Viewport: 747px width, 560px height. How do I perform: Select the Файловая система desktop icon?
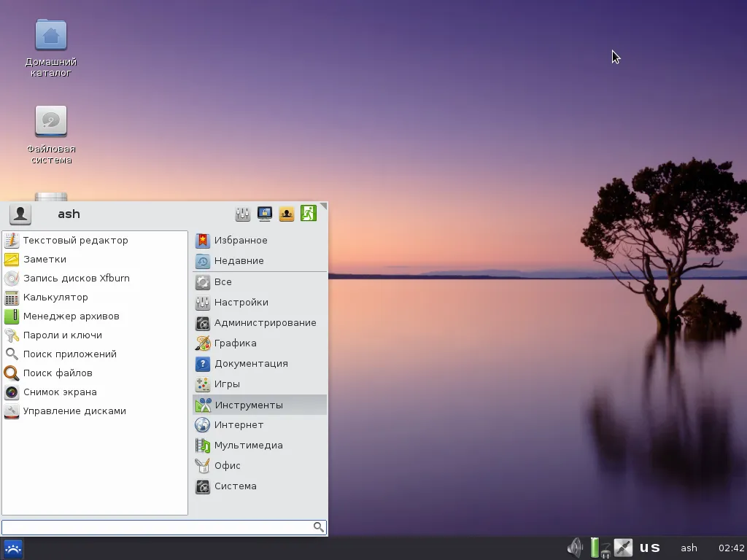pyautogui.click(x=51, y=135)
